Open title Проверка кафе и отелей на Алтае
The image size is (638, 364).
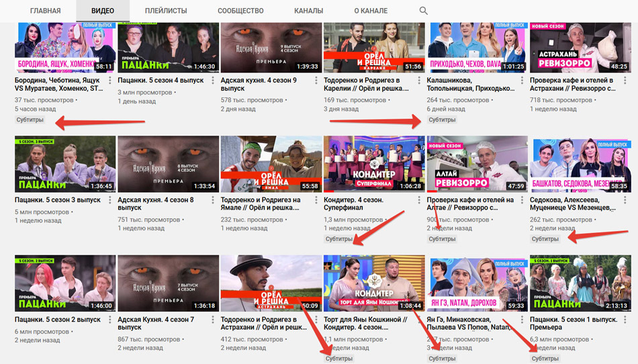click(x=470, y=203)
